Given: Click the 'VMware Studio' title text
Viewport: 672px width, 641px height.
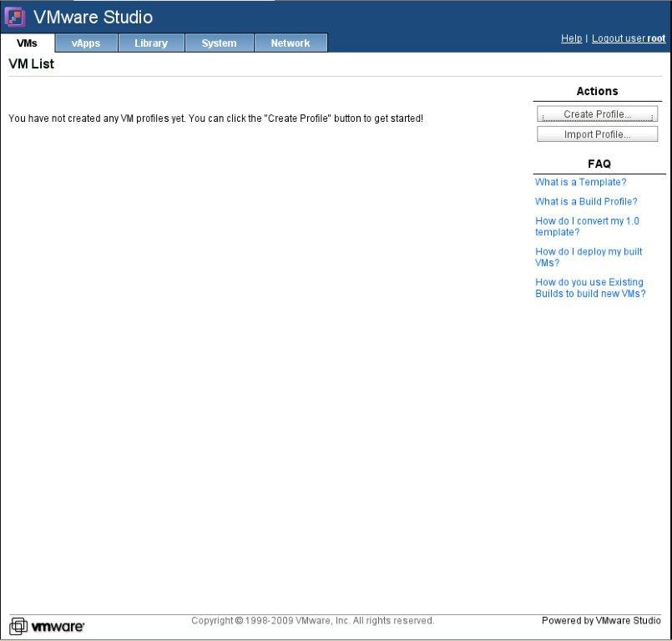Looking at the screenshot, I should [93, 18].
